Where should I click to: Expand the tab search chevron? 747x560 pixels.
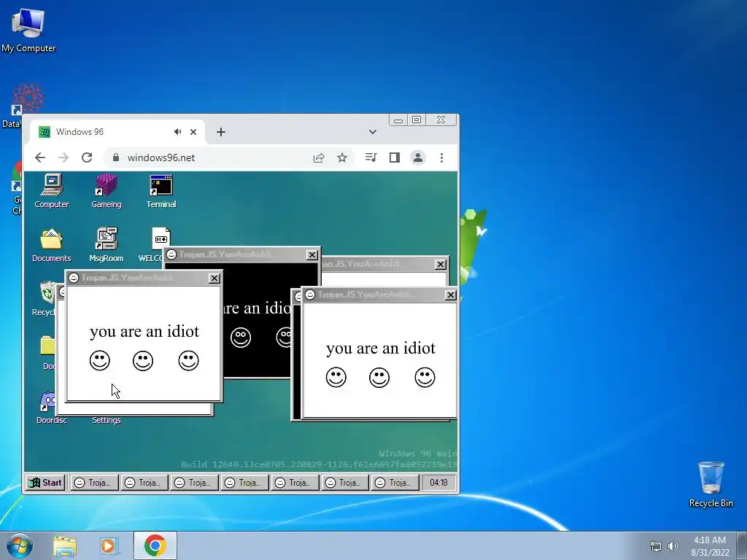point(373,132)
